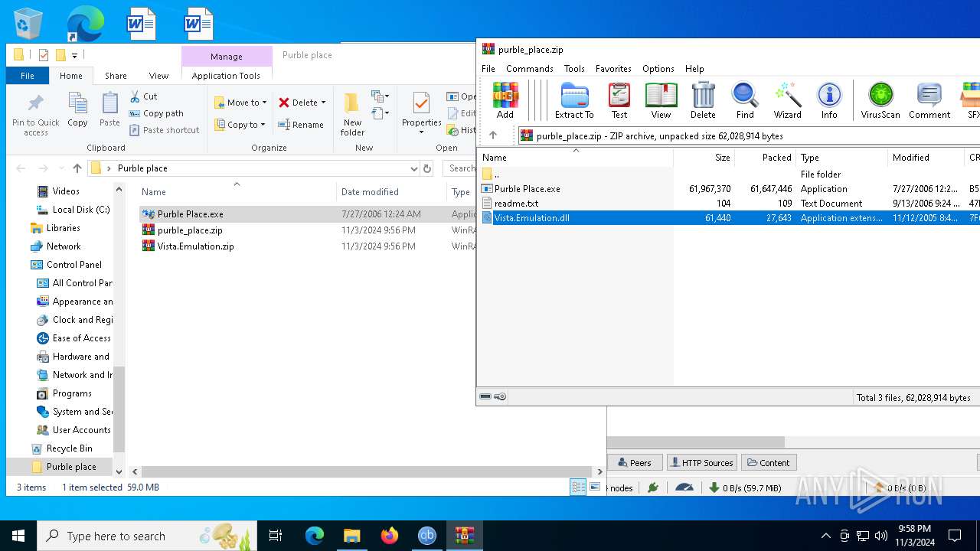Open Quick Access Toolbar customize dropdown
This screenshot has height=551, width=980.
coord(74,55)
